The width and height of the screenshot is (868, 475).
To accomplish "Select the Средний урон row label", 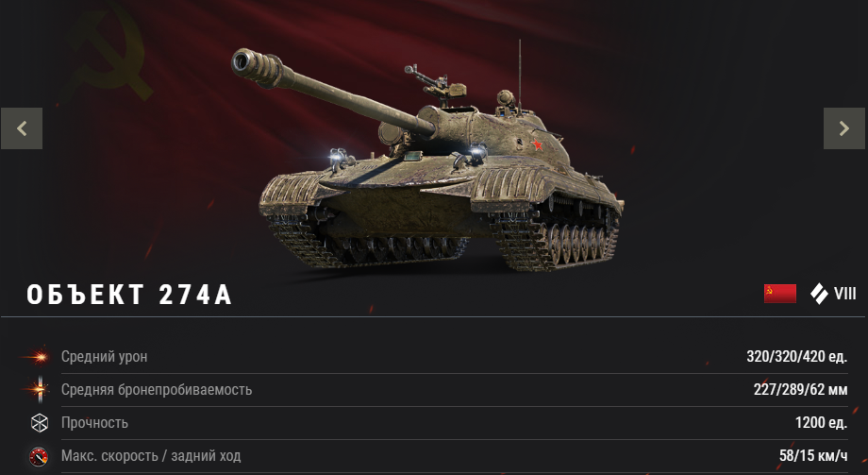I will tap(104, 356).
